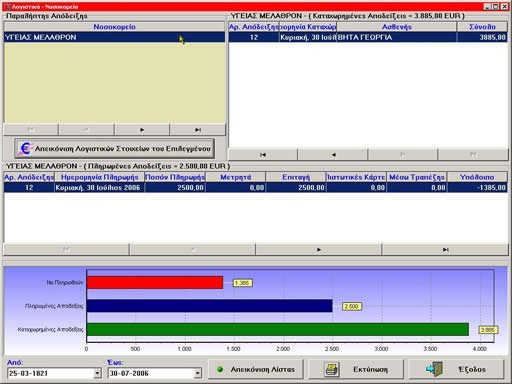Click the Επιταγή column header
The height and width of the screenshot is (384, 512).
[x=296, y=177]
